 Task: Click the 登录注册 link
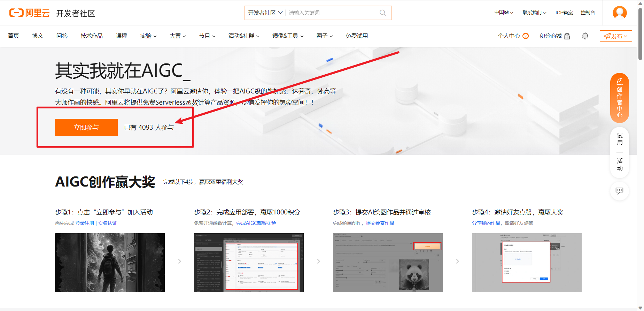85,223
